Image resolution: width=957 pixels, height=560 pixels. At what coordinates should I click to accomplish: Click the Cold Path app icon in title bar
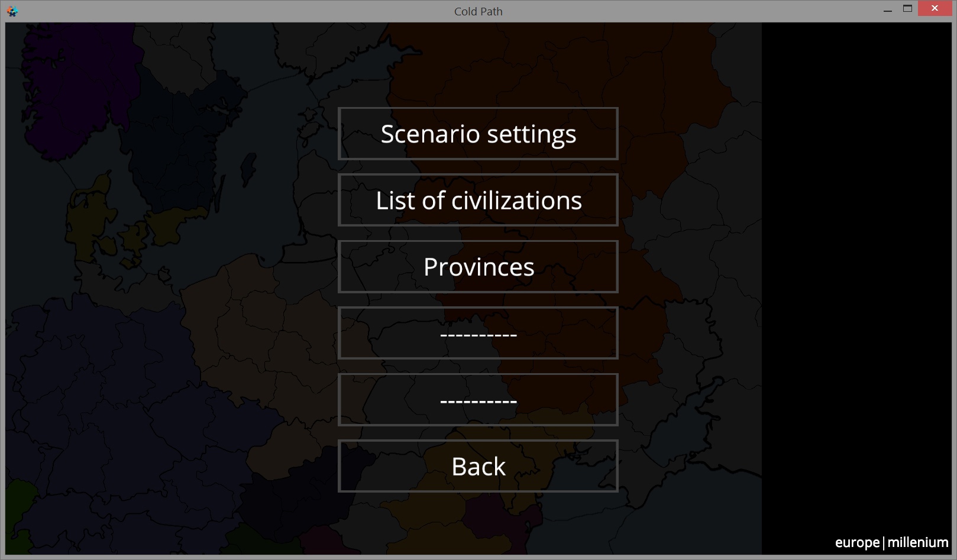(x=12, y=11)
